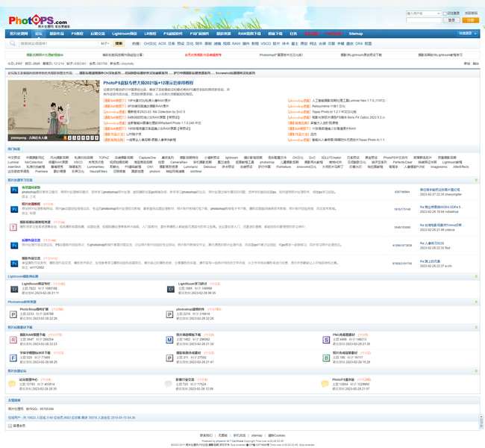
Task: Click the 照片高级模板下载 M icon
Action: (170, 340)
